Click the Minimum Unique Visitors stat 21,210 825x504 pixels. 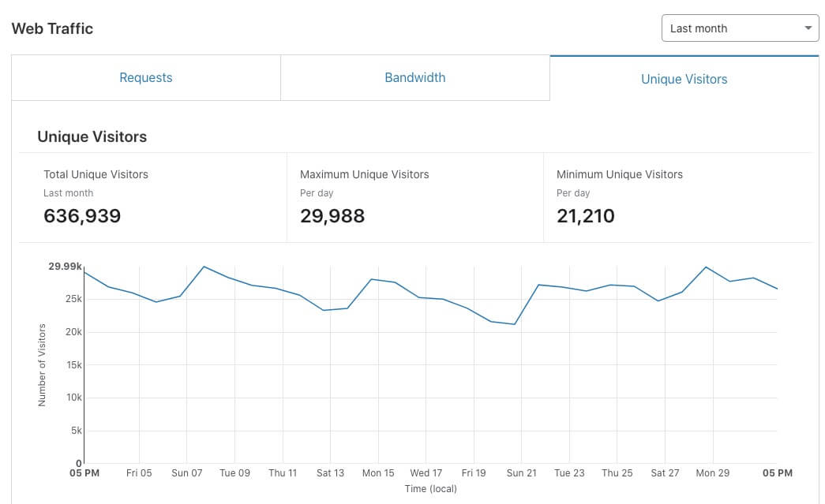pos(585,215)
